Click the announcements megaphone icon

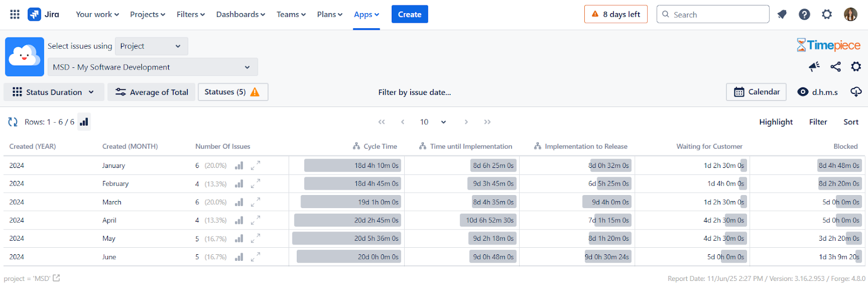pyautogui.click(x=814, y=66)
